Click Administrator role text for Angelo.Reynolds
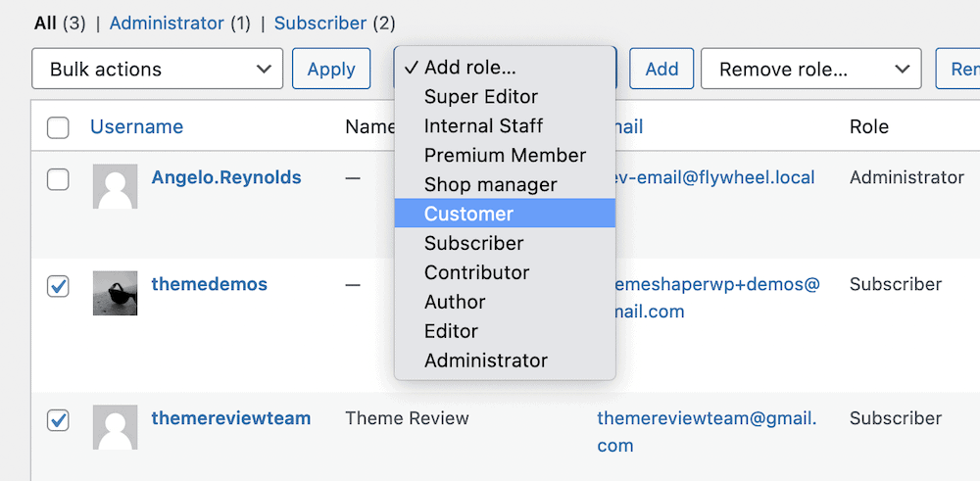The image size is (980, 481). [906, 177]
